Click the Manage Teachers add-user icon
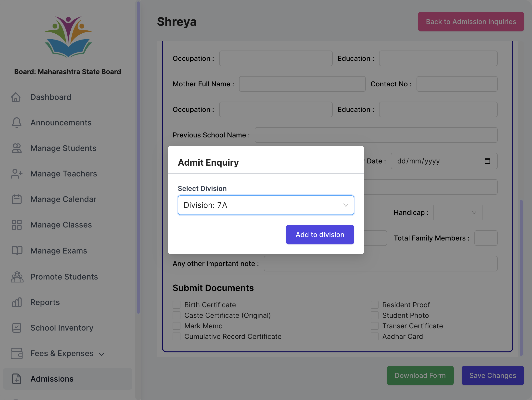 [x=17, y=174]
